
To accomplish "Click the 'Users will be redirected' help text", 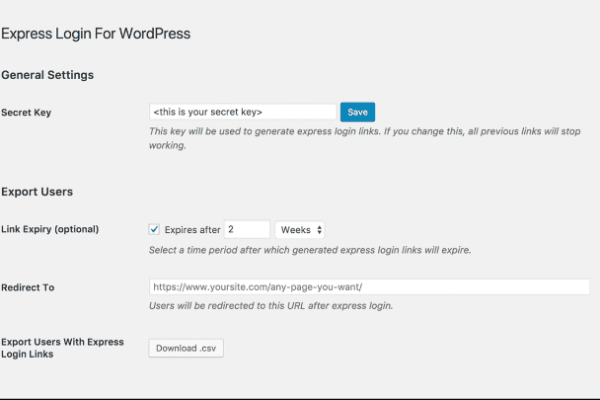I will (x=271, y=306).
